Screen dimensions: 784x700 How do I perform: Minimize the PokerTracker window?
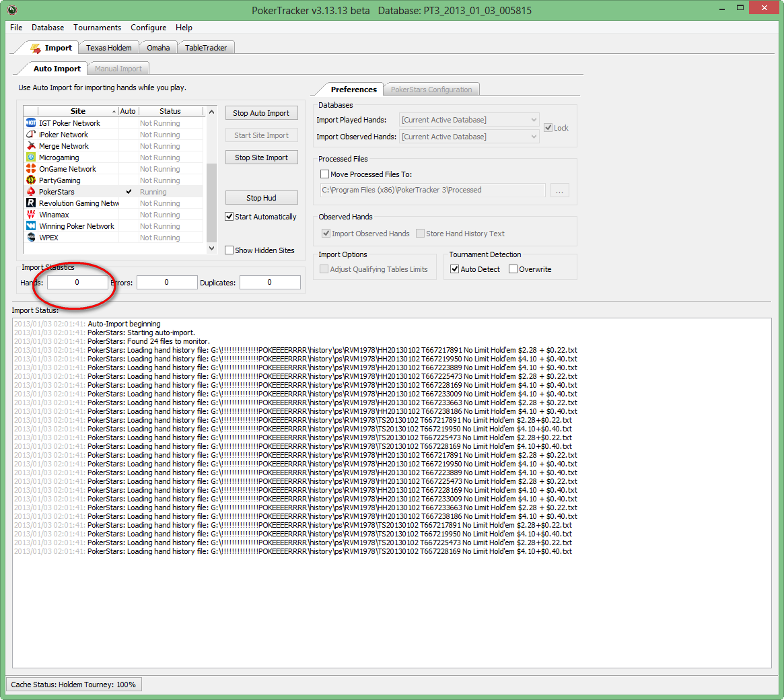click(722, 9)
